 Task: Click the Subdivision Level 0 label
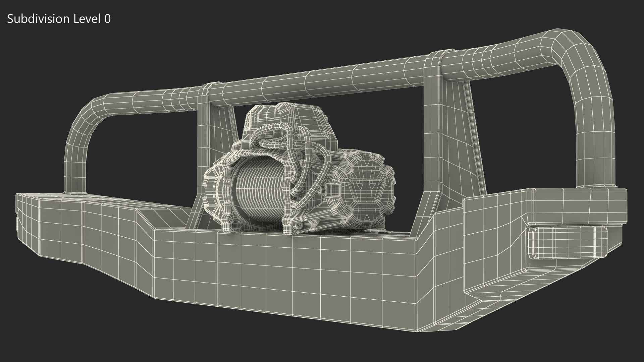click(59, 19)
